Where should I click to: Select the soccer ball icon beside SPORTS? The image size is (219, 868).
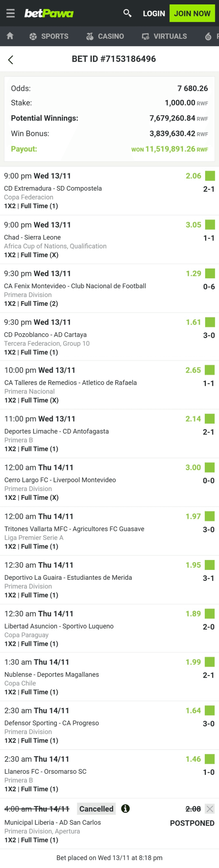tap(33, 36)
